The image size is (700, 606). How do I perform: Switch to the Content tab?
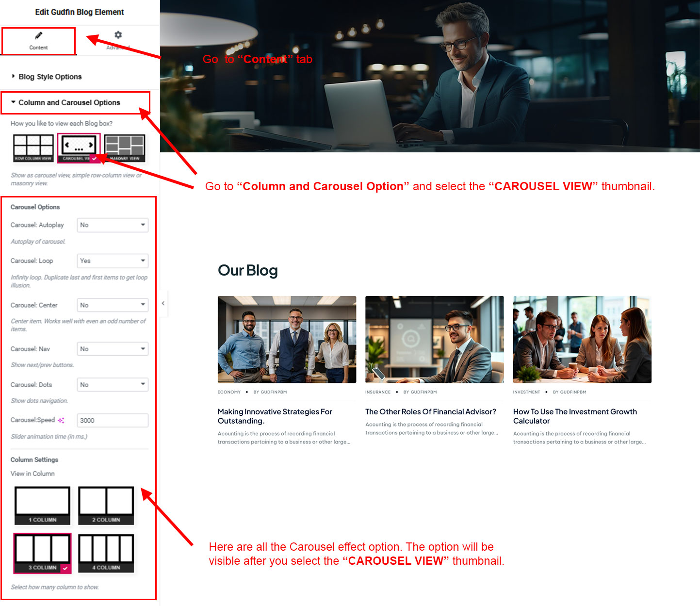coord(38,41)
